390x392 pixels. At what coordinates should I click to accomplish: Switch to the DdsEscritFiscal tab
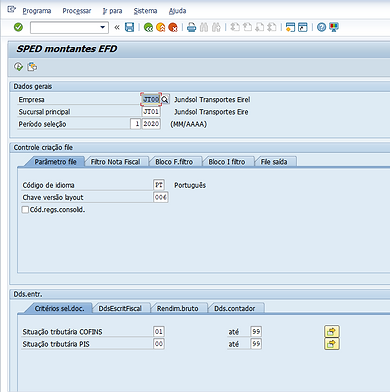click(x=120, y=309)
